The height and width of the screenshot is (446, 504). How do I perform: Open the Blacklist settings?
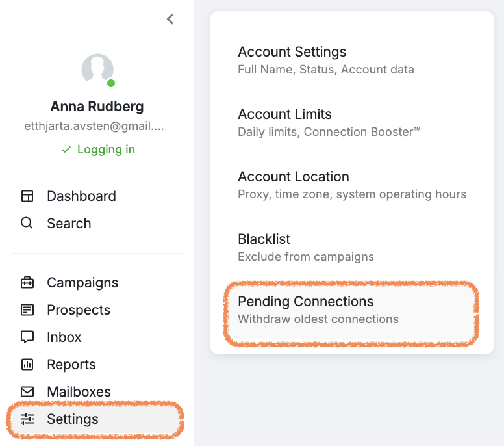(264, 239)
